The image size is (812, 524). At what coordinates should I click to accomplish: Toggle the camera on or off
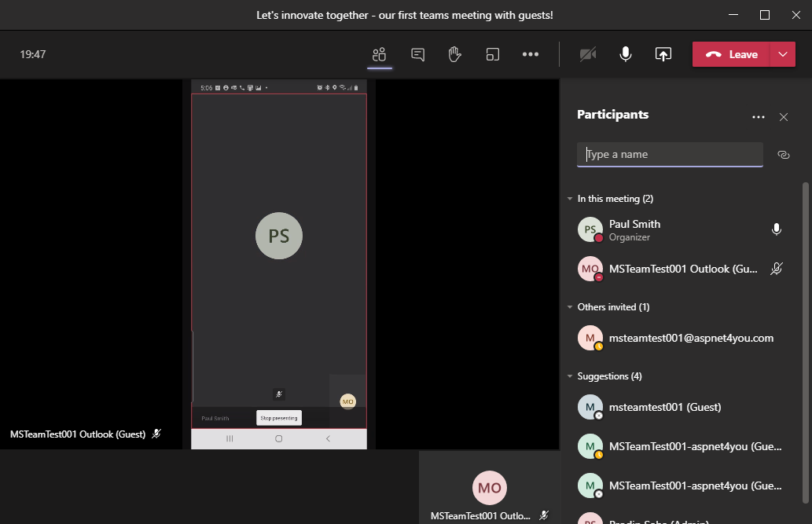click(x=588, y=54)
